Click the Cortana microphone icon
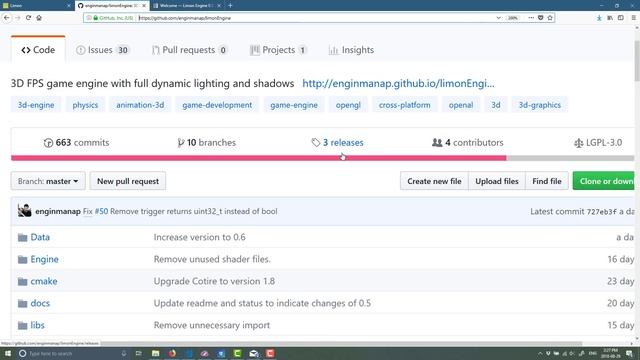The width and height of the screenshot is (640, 360). coord(124,353)
